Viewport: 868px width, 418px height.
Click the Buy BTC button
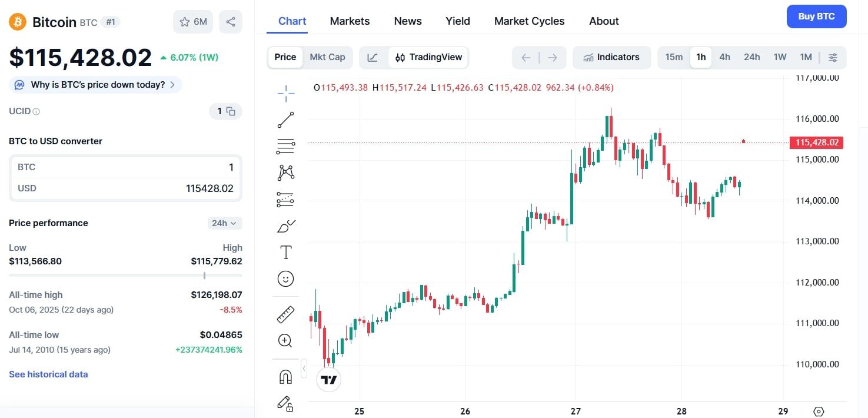pyautogui.click(x=816, y=16)
